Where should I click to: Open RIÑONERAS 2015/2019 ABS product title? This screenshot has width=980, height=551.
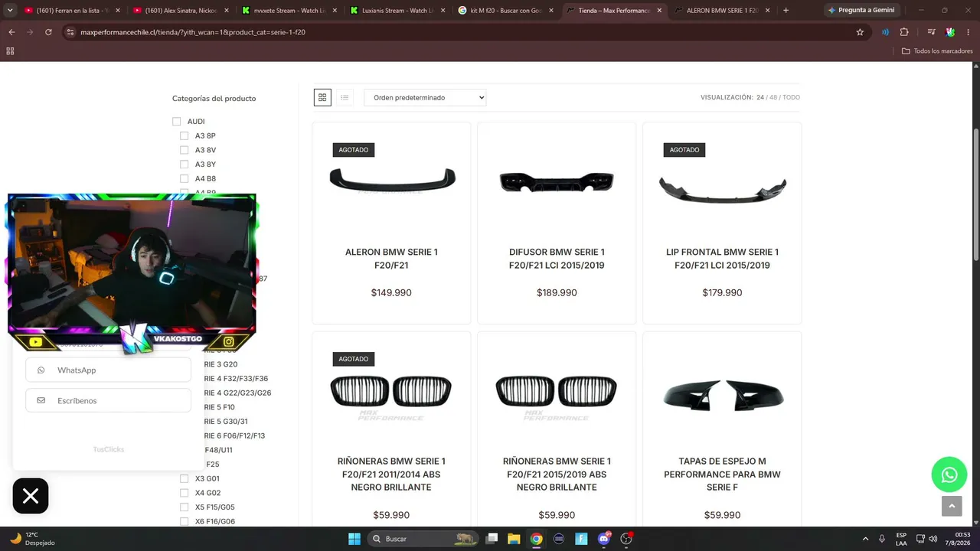click(557, 474)
